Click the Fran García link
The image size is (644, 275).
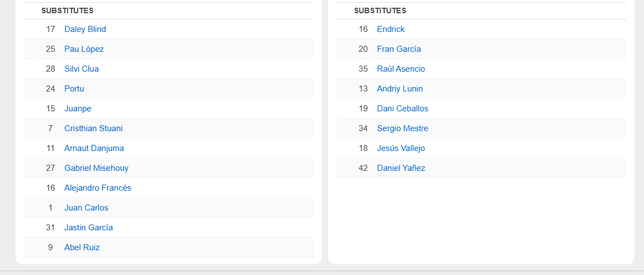pos(399,49)
